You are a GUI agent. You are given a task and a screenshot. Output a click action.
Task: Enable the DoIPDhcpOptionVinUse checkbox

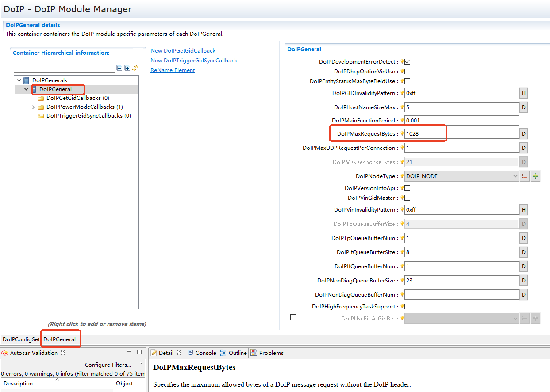(408, 72)
